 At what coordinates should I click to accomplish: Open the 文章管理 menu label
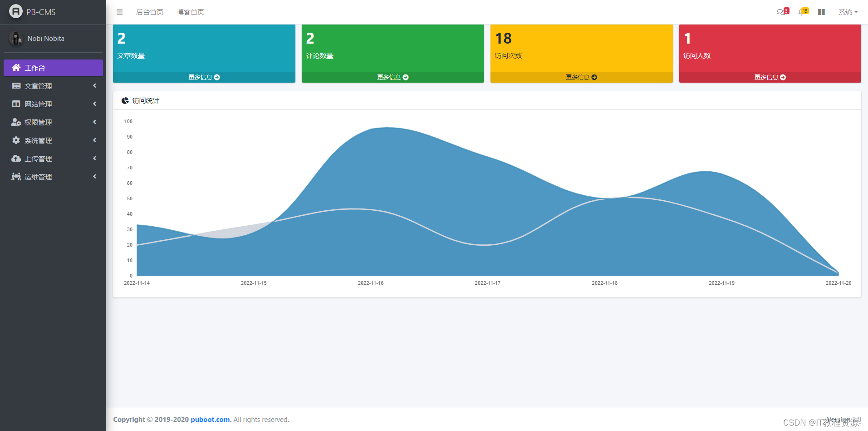point(38,86)
